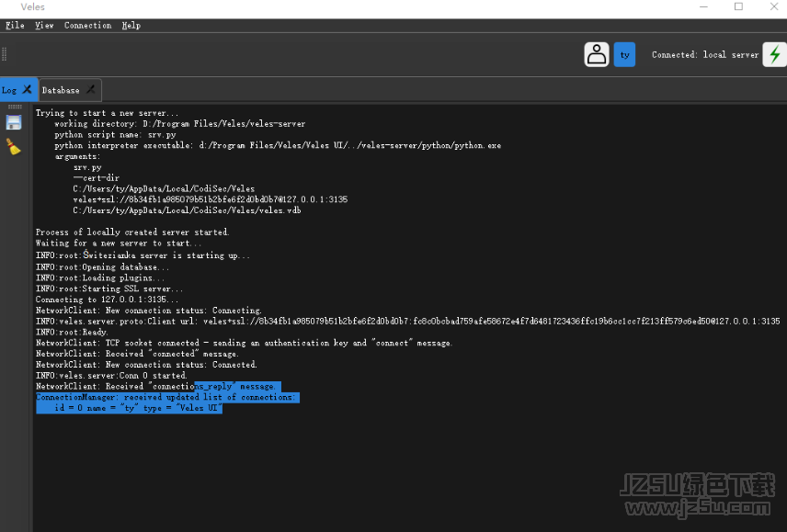Close the Database tab

point(91,89)
